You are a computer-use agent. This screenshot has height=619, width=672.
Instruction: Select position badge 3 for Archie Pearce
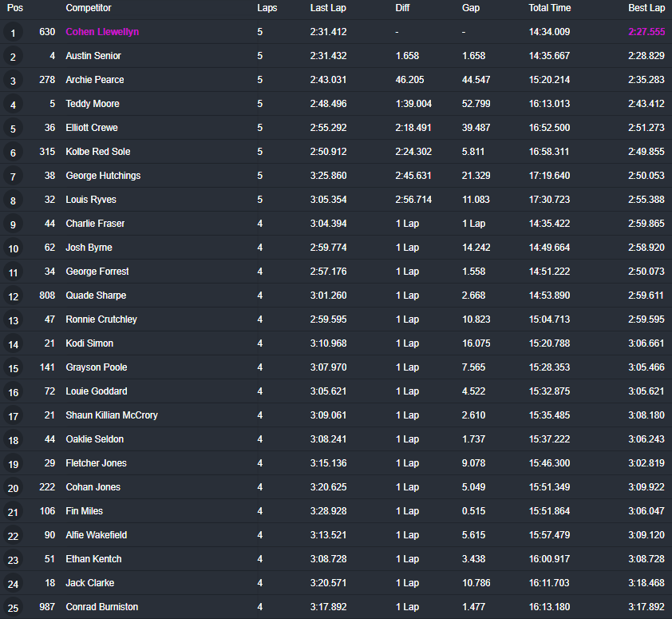click(13, 81)
